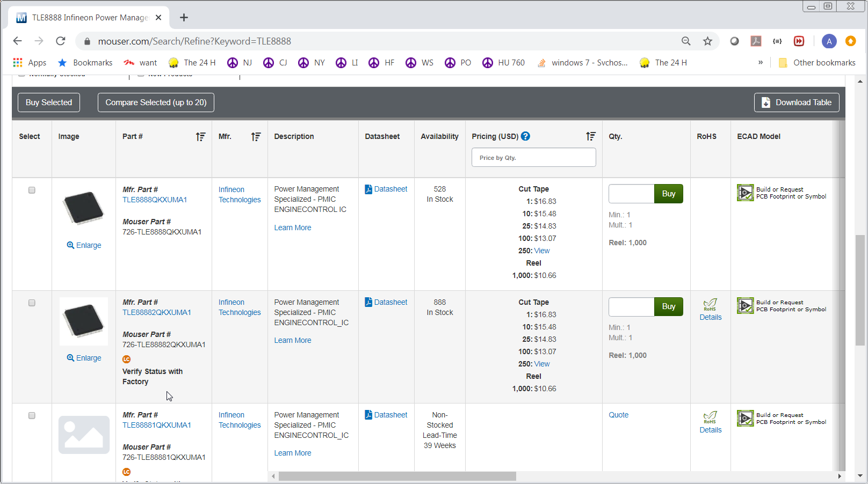Click quantity field for TLE88882QKXUMA1
The image size is (868, 484).
[x=631, y=306]
